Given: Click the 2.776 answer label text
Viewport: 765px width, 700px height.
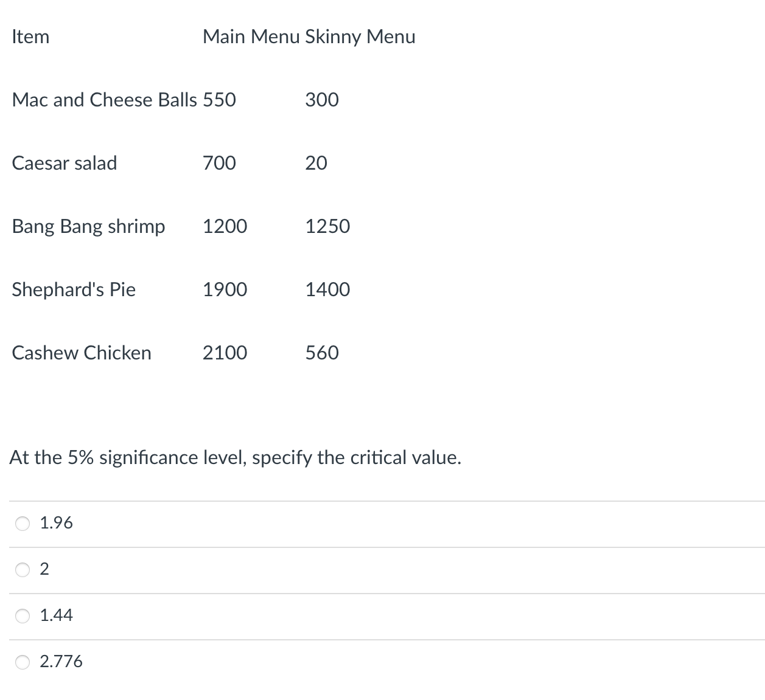Looking at the screenshot, I should 61,661.
